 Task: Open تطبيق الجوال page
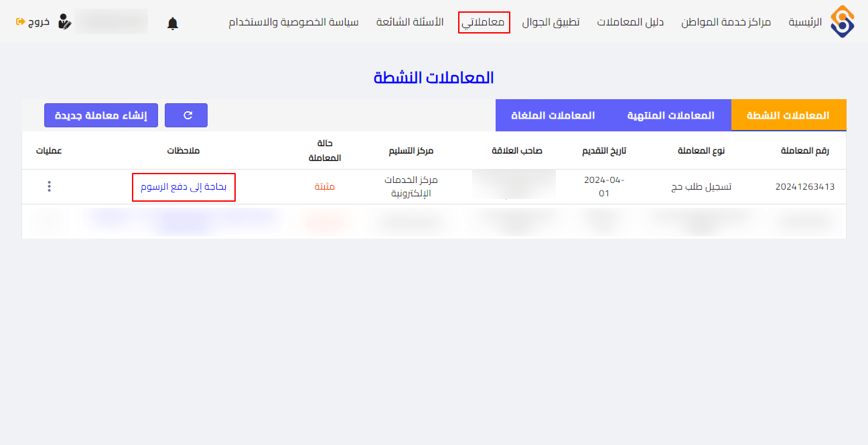point(551,22)
